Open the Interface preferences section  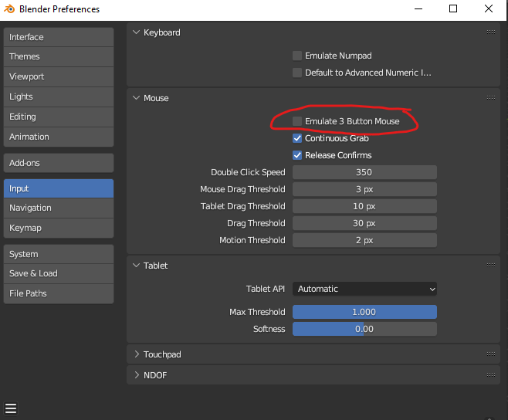(x=59, y=37)
